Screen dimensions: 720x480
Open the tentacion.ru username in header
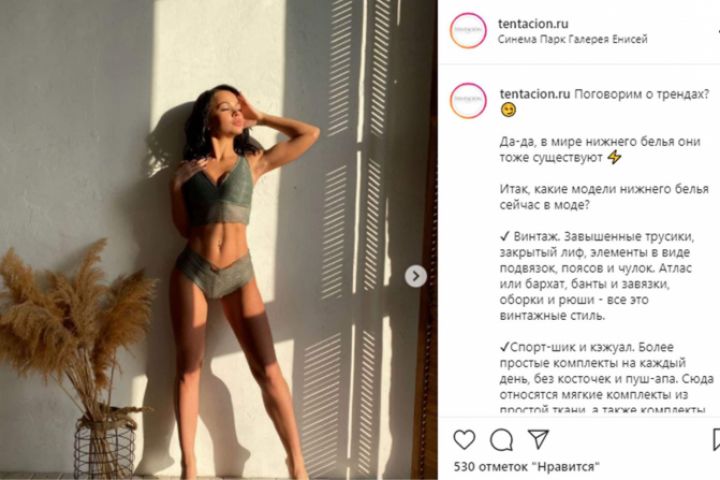(x=533, y=23)
